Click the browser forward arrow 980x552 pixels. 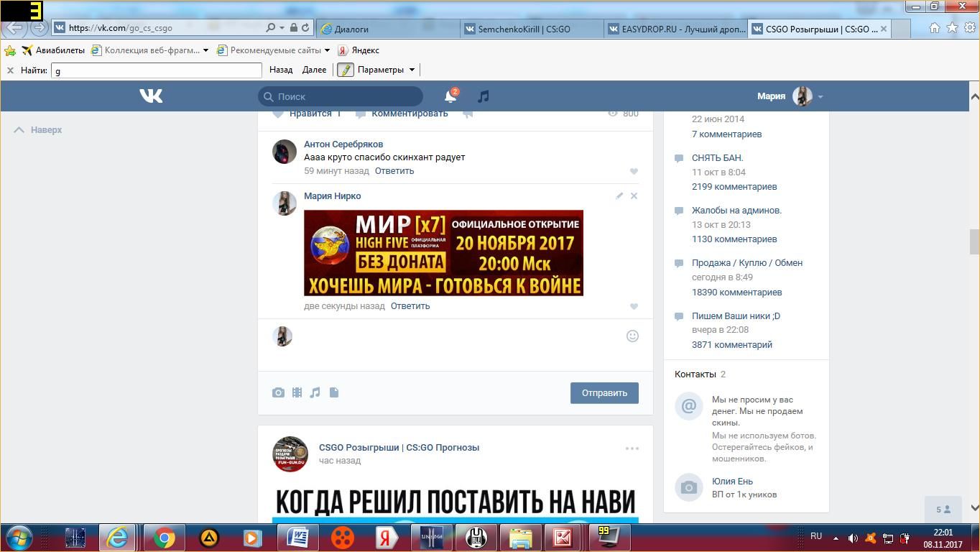[x=39, y=28]
